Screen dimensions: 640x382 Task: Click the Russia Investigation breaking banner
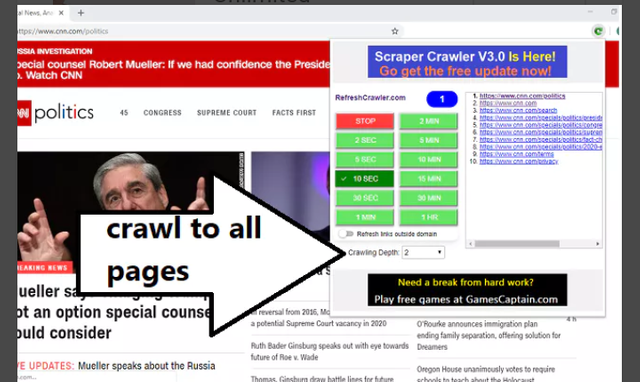tap(173, 64)
